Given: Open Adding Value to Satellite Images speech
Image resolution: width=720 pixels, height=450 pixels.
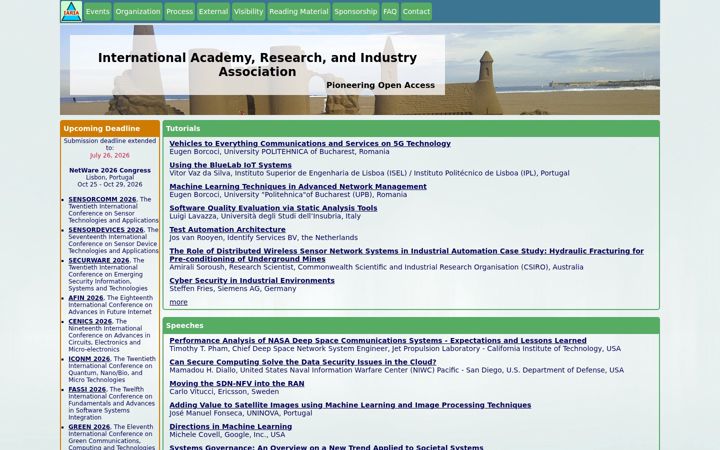Looking at the screenshot, I should click(350, 405).
